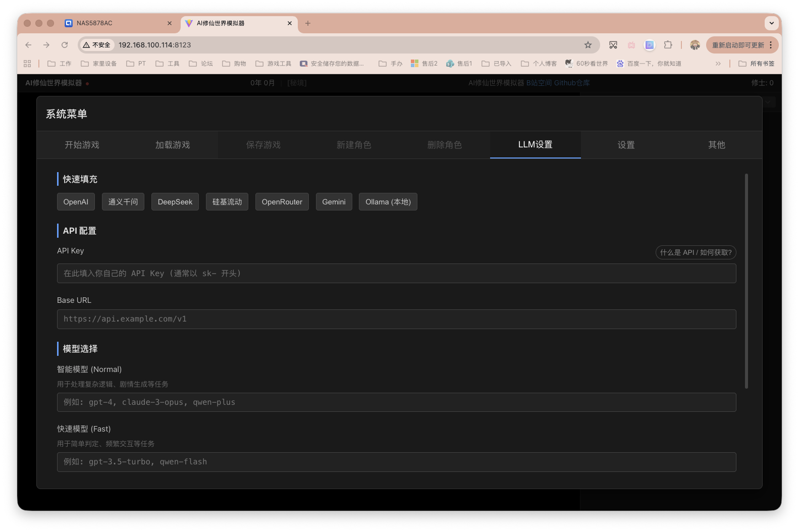Click the browser reload page icon
This screenshot has width=799, height=532.
[x=65, y=45]
